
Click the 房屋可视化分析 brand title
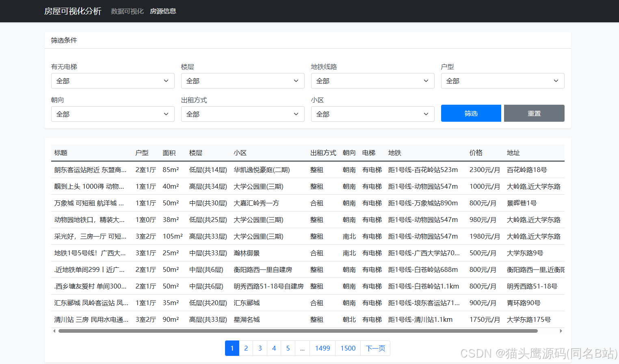coord(73,11)
